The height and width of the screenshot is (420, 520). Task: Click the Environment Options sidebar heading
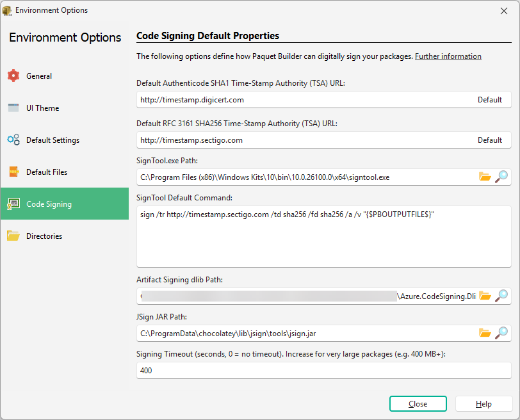point(65,38)
